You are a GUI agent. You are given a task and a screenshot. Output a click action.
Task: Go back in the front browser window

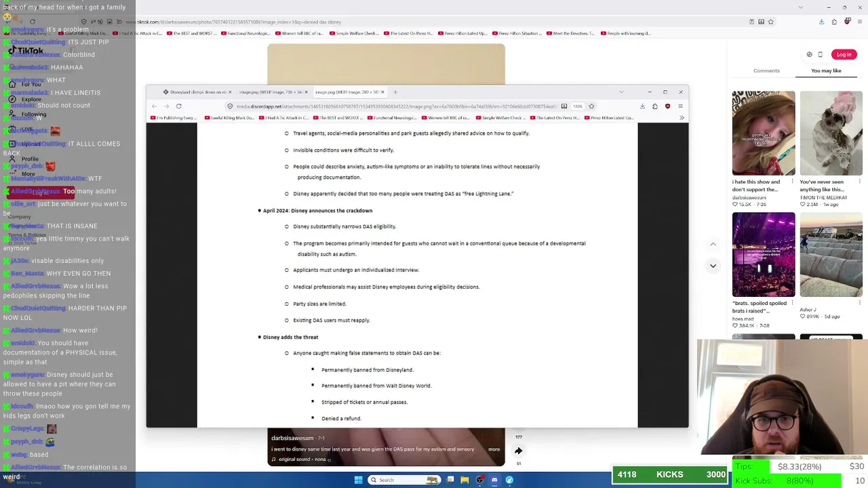pyautogui.click(x=154, y=106)
